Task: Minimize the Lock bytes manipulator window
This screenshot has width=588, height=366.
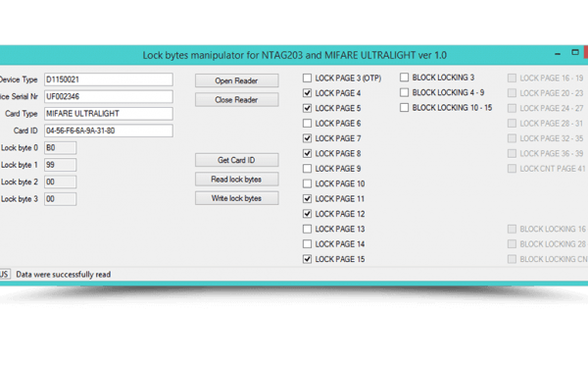Action: point(558,54)
